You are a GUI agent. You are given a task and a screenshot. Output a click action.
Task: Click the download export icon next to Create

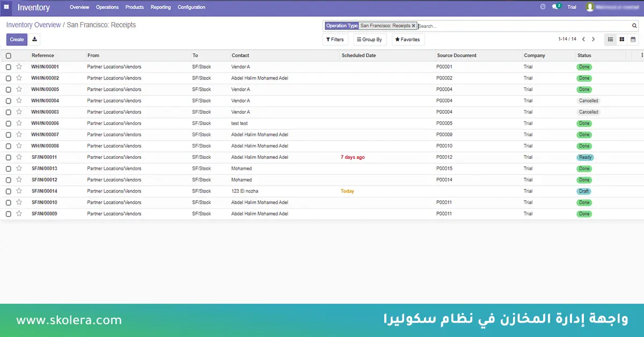34,39
